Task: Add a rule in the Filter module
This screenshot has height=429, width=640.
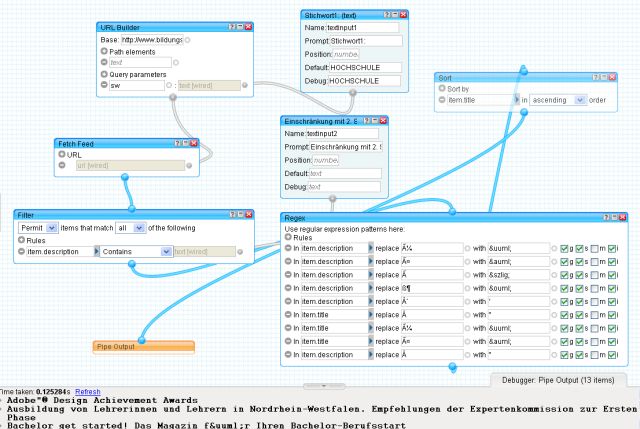Action: 21,240
